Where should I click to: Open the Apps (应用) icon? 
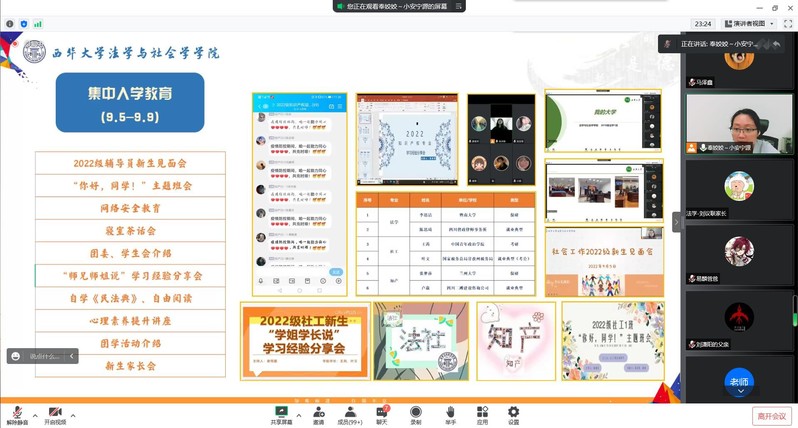pyautogui.click(x=482, y=414)
